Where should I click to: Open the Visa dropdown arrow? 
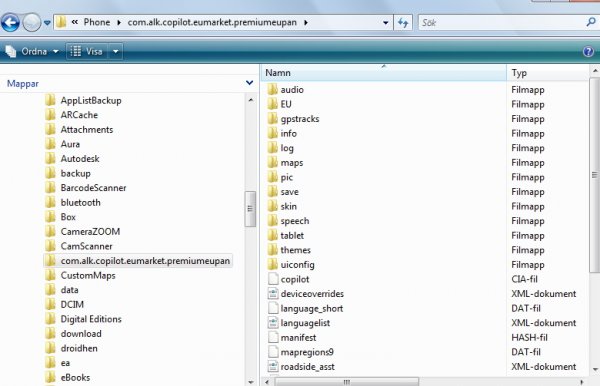coord(116,51)
